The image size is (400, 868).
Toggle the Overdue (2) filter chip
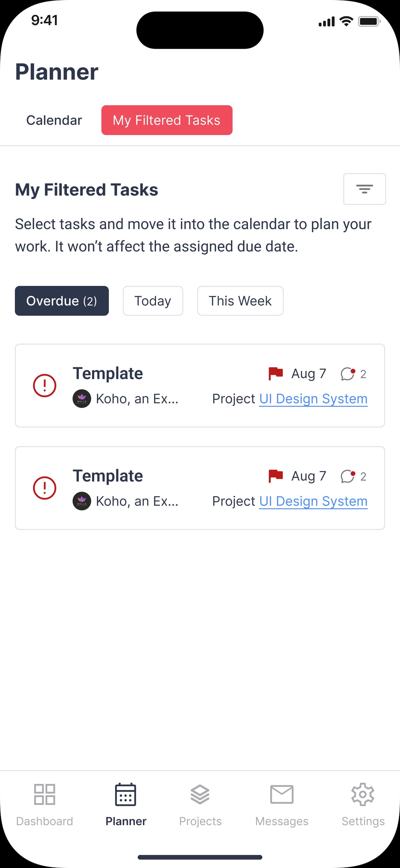click(62, 301)
